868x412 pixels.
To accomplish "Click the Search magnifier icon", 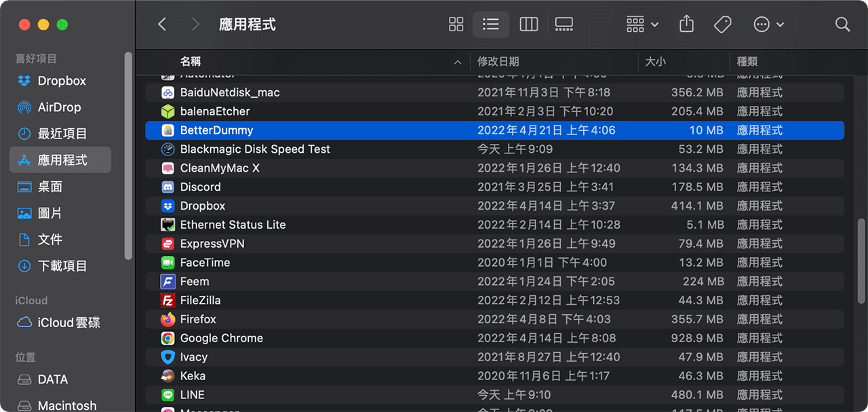I will [x=842, y=24].
